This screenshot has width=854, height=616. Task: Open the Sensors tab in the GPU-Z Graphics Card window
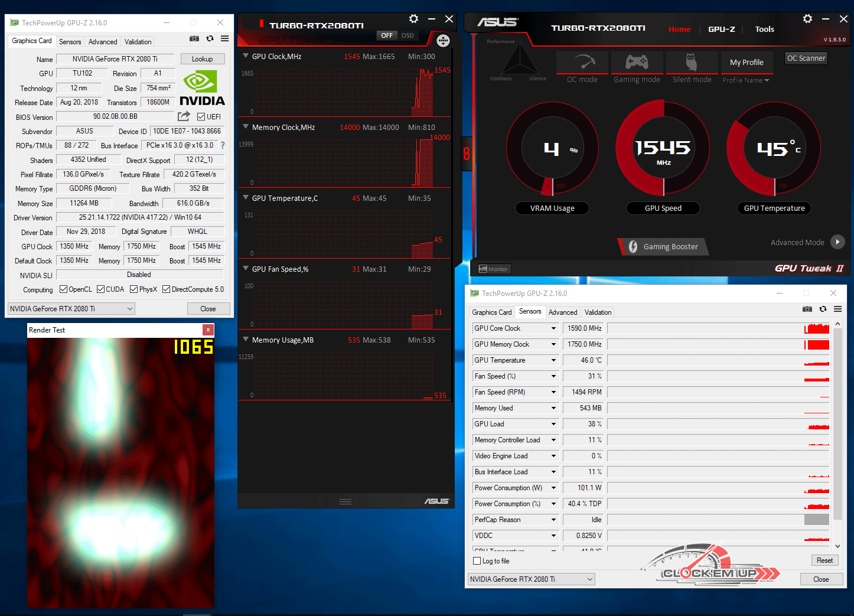point(70,42)
